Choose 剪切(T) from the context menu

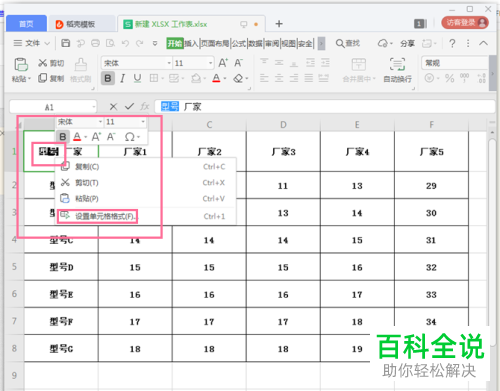pyautogui.click(x=145, y=182)
